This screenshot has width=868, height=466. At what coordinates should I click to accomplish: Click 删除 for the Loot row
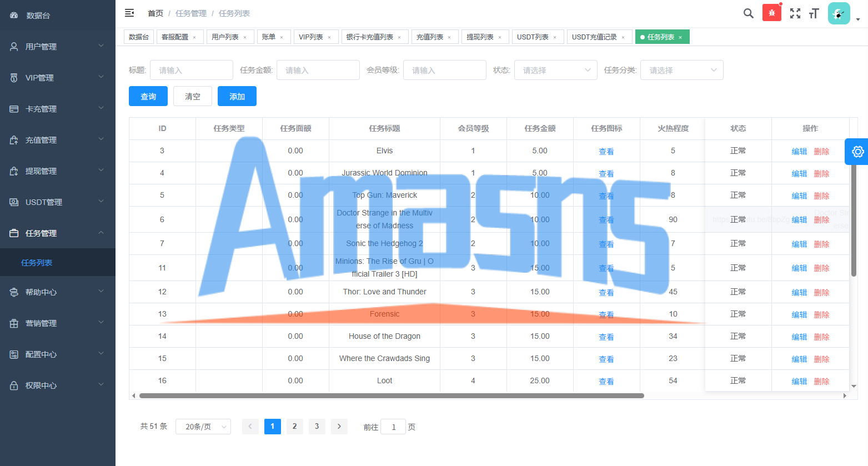click(821, 381)
